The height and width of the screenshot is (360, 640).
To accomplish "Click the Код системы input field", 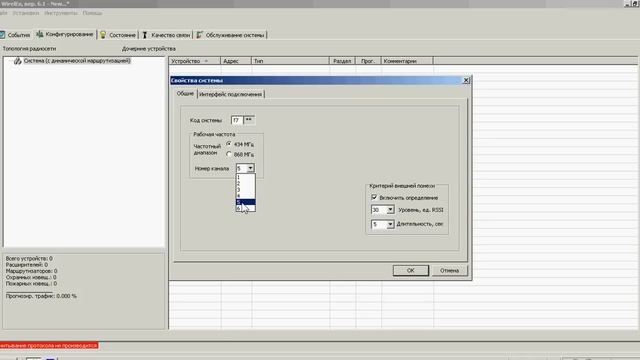I will coord(237,120).
